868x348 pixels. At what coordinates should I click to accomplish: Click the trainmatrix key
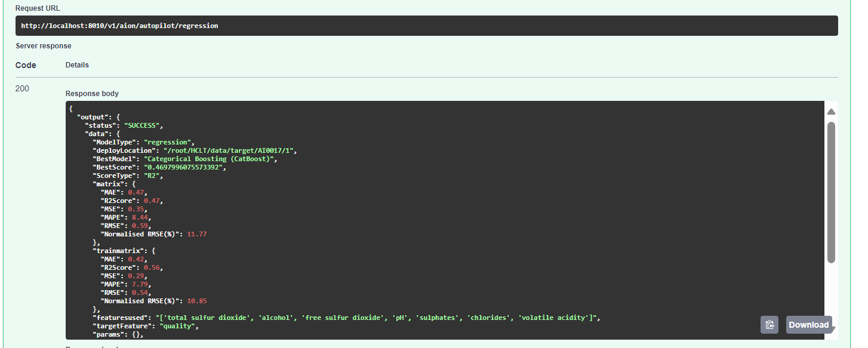point(120,251)
